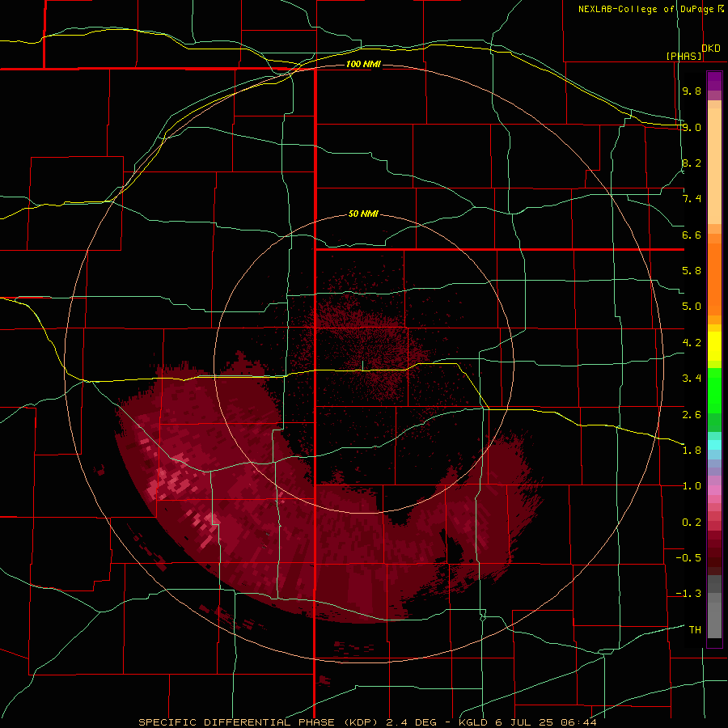Select the 1.0 legend value
This screenshot has height=728, width=728.
(692, 486)
